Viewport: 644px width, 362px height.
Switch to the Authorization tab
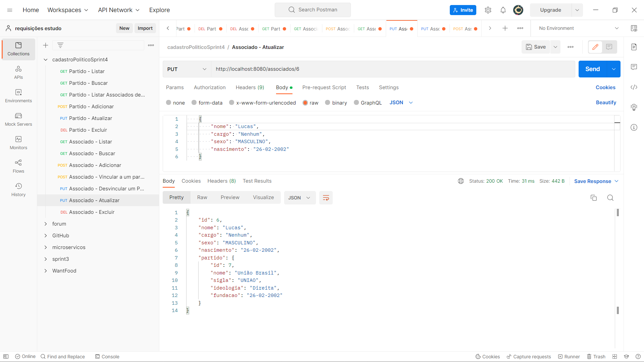click(x=209, y=87)
